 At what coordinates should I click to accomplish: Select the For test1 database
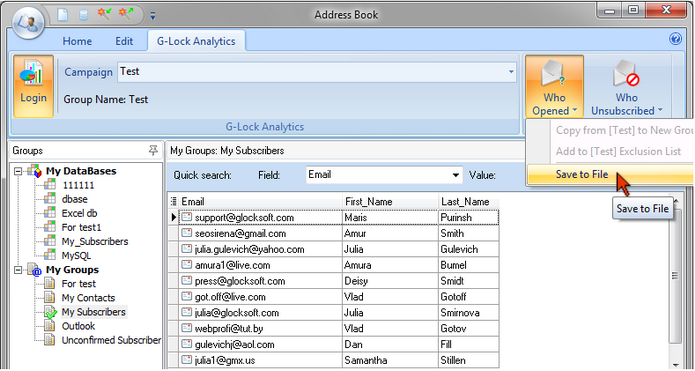coord(81,228)
